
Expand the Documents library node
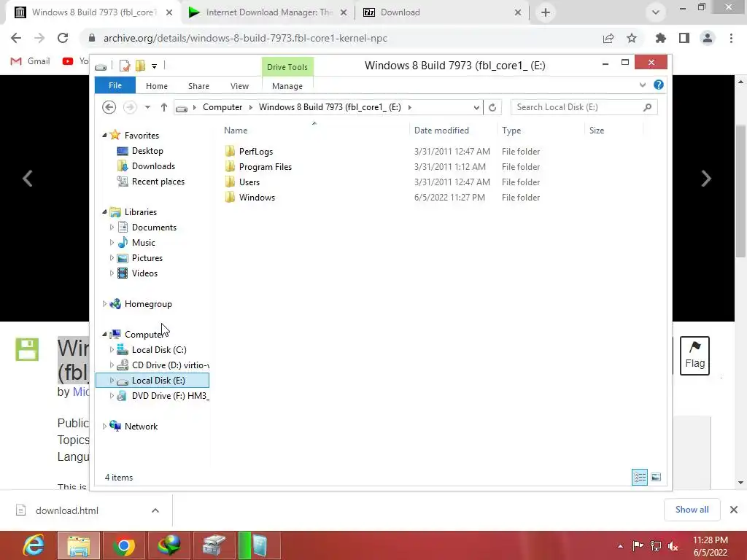(112, 227)
